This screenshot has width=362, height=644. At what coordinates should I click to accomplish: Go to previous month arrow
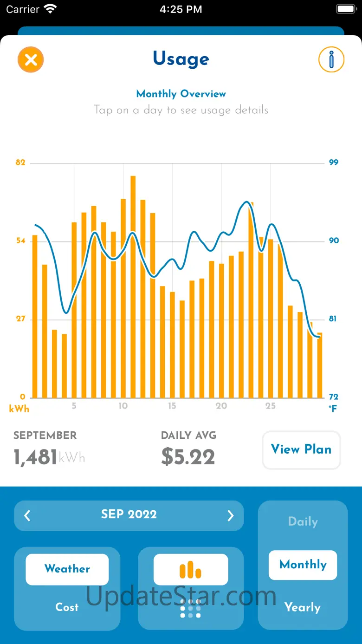(x=27, y=515)
